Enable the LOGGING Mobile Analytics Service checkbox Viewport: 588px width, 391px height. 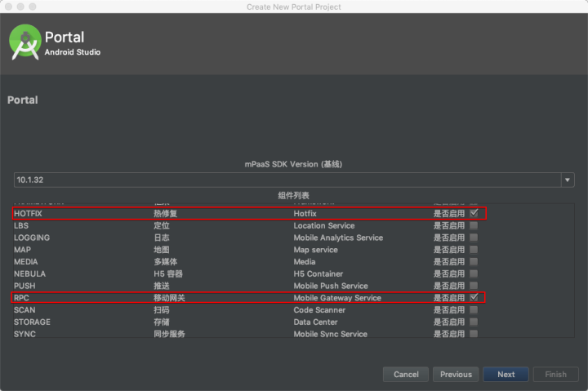[x=474, y=238]
